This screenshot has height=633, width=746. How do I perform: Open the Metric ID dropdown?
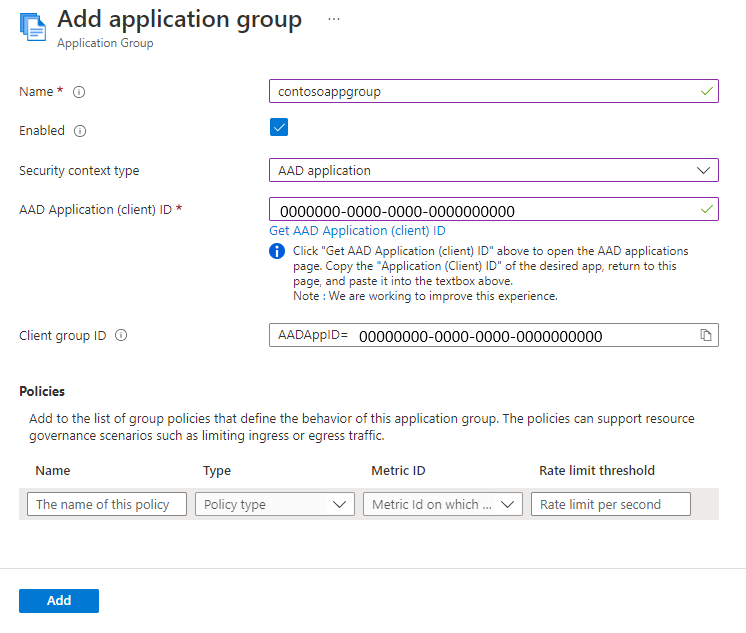pyautogui.click(x=442, y=504)
